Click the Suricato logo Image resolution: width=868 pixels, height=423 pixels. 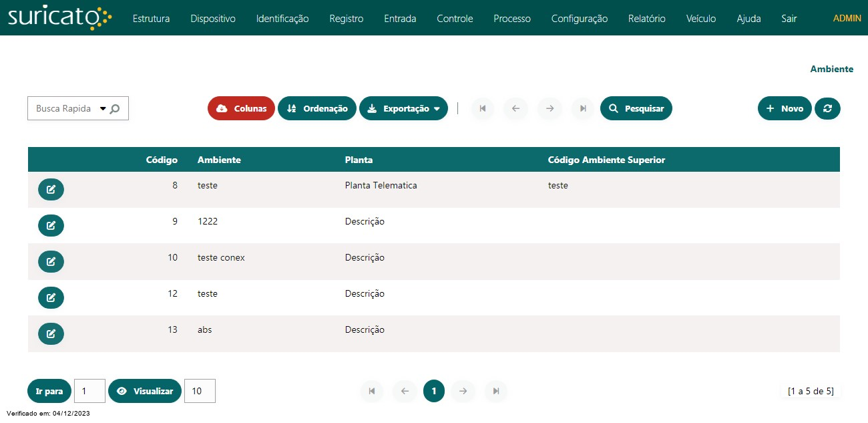point(60,18)
